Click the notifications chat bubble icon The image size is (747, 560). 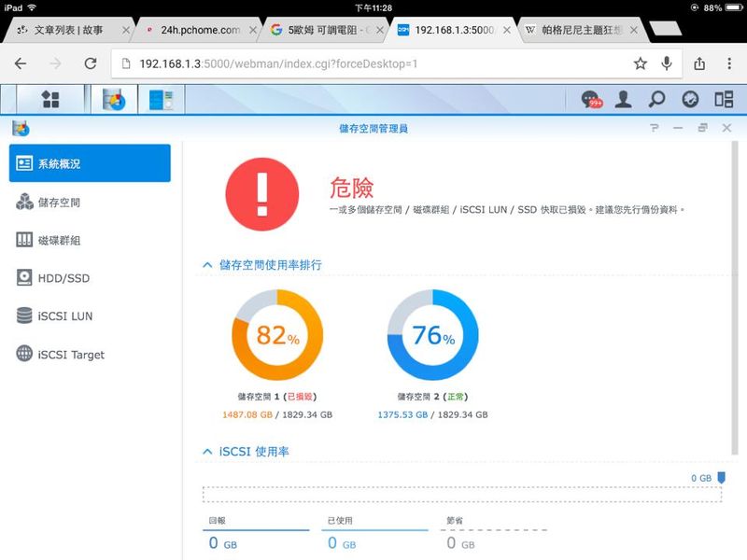[591, 99]
